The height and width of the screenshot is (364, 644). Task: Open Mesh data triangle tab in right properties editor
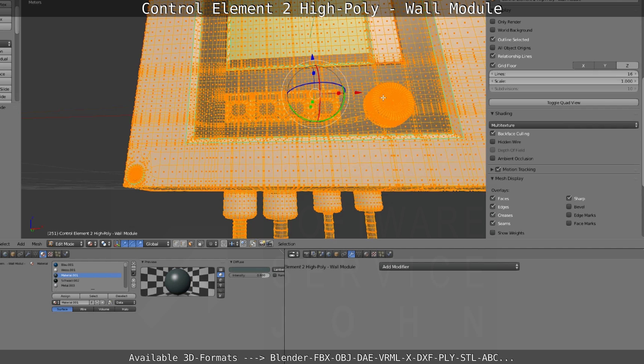[359, 254]
